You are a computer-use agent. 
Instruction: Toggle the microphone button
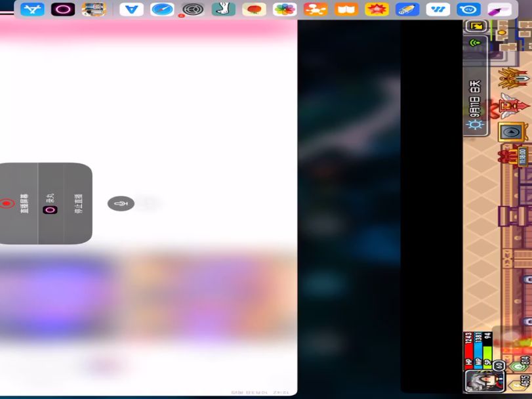[x=121, y=203]
